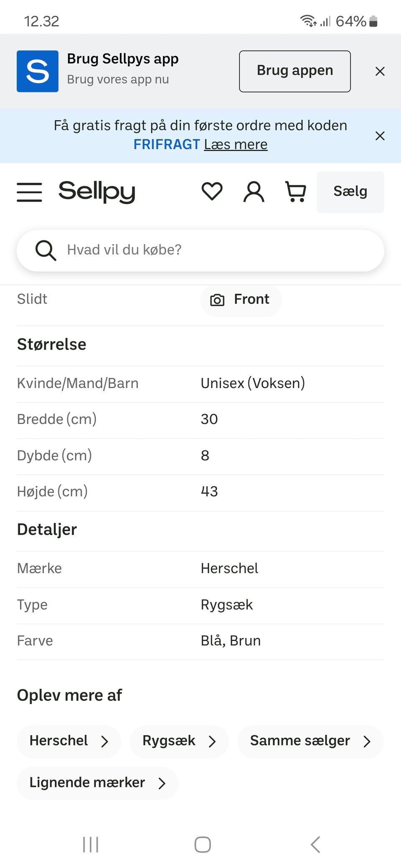Dismiss the Sellpy app banner

[x=380, y=71]
